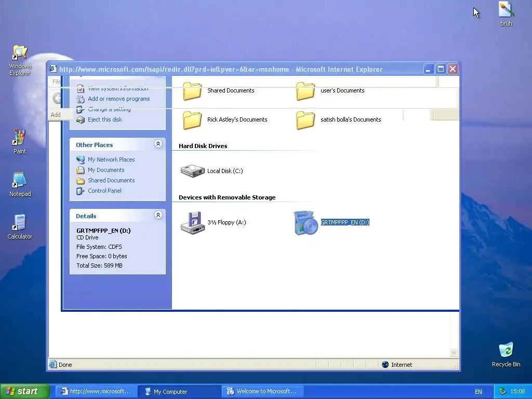Click the Add or remove programs icon
The image size is (532, 399).
[x=81, y=99]
